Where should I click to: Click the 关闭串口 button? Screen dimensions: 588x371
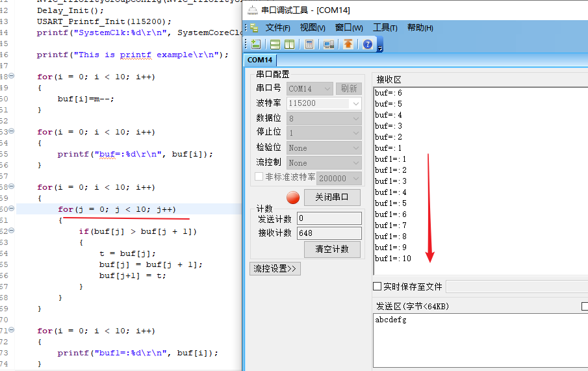[332, 198]
